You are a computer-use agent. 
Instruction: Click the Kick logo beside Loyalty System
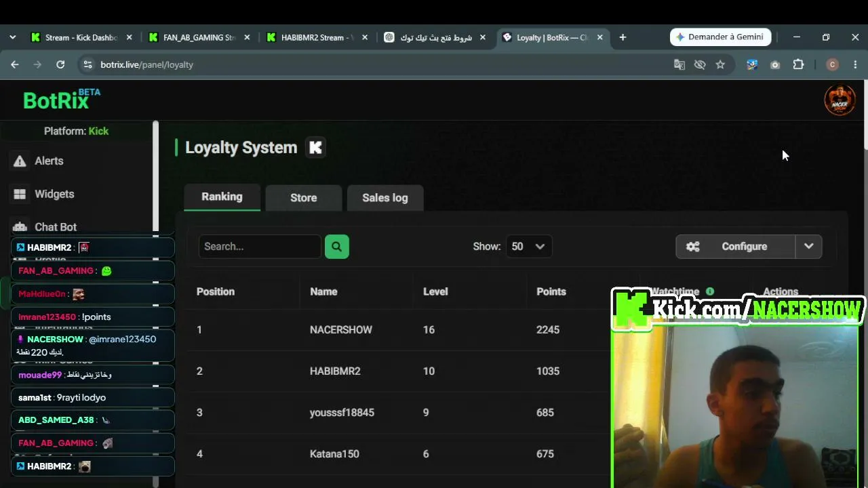tap(315, 147)
